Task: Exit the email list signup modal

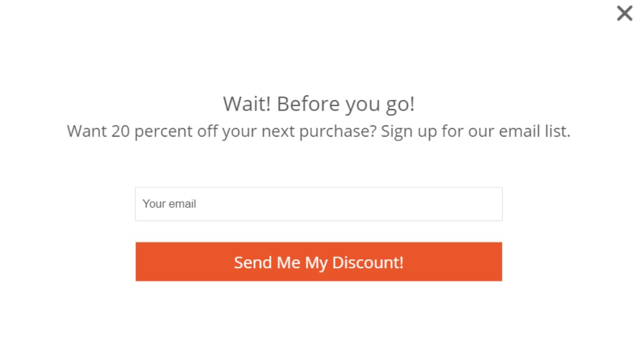Action: [x=624, y=14]
